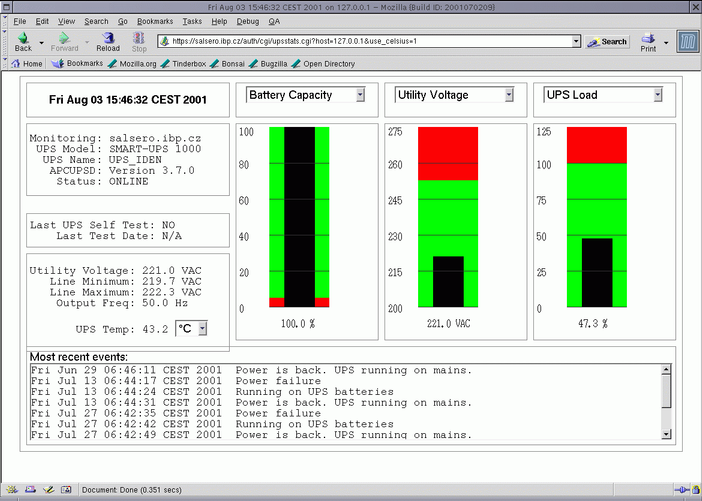Open the Go menu
Image resolution: width=702 pixels, height=501 pixels.
pos(123,21)
